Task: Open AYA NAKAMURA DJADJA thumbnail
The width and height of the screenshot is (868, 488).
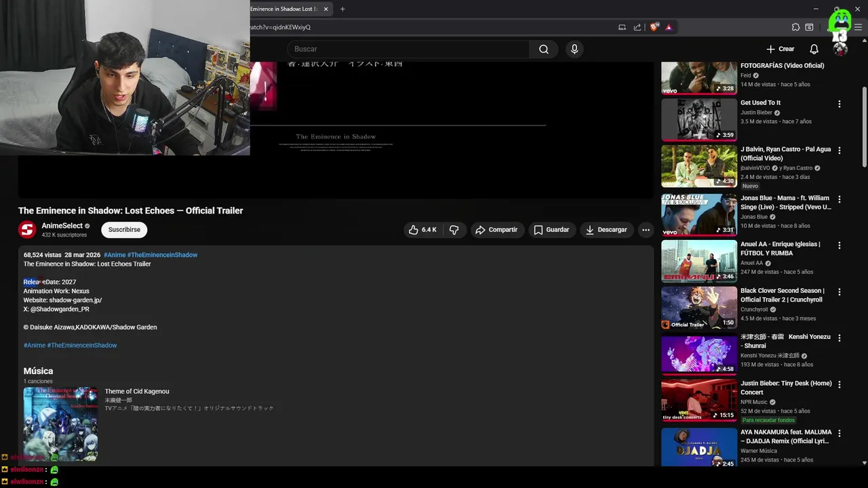Action: [x=698, y=447]
